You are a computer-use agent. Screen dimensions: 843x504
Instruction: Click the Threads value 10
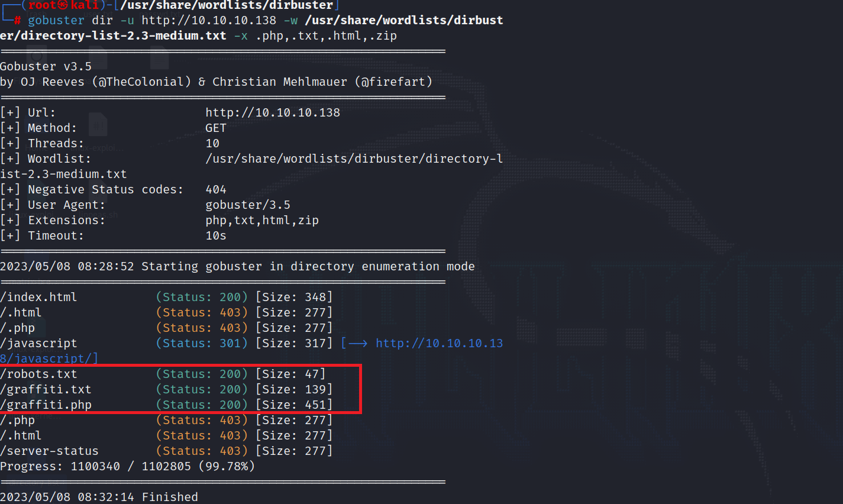point(212,143)
